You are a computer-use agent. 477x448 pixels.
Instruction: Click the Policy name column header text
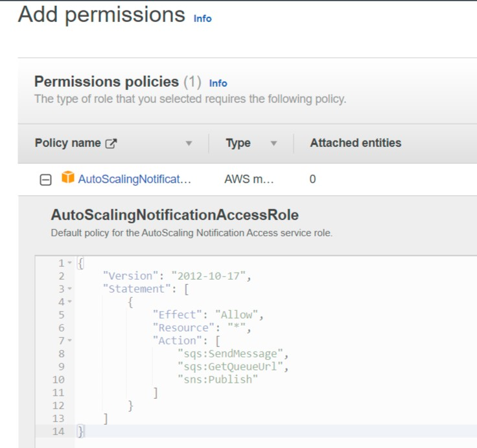point(67,143)
